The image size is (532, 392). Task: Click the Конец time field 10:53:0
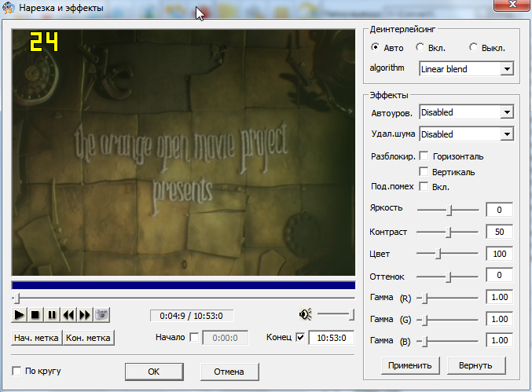point(332,338)
